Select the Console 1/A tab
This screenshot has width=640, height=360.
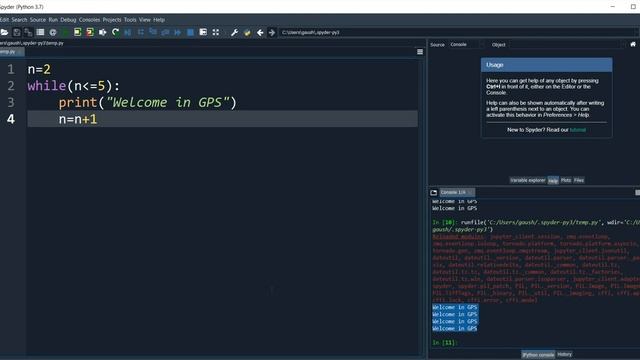[457, 192]
